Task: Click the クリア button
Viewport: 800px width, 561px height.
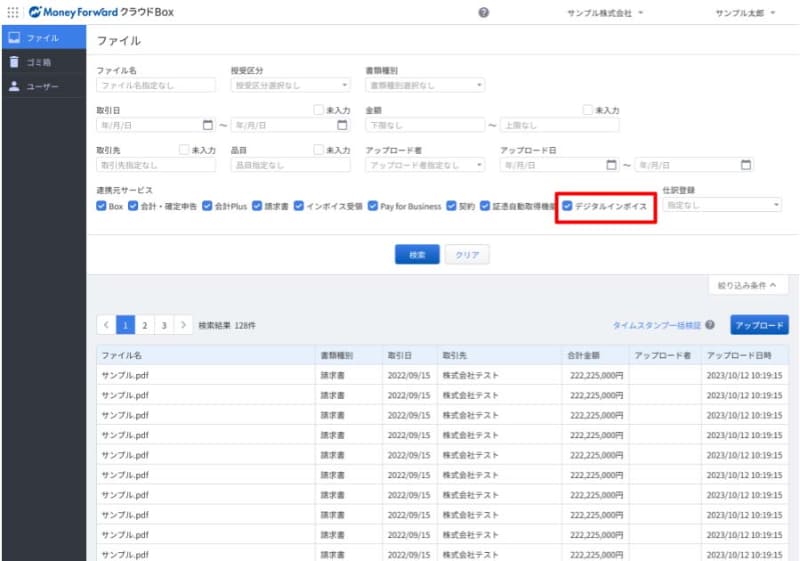Action: 467,254
